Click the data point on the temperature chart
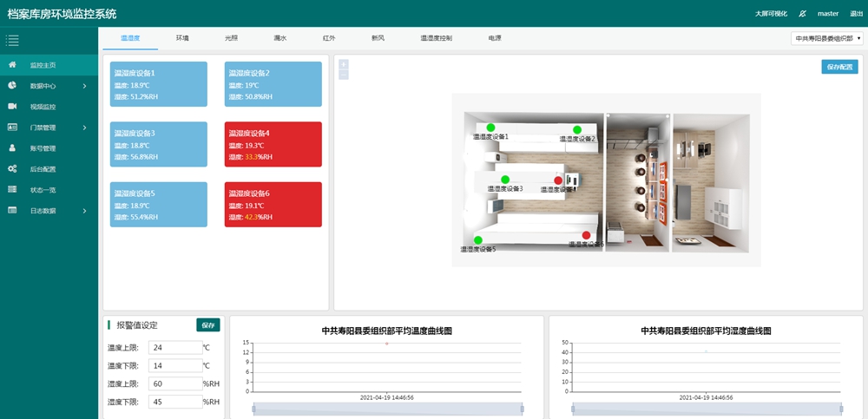 pyautogui.click(x=387, y=344)
